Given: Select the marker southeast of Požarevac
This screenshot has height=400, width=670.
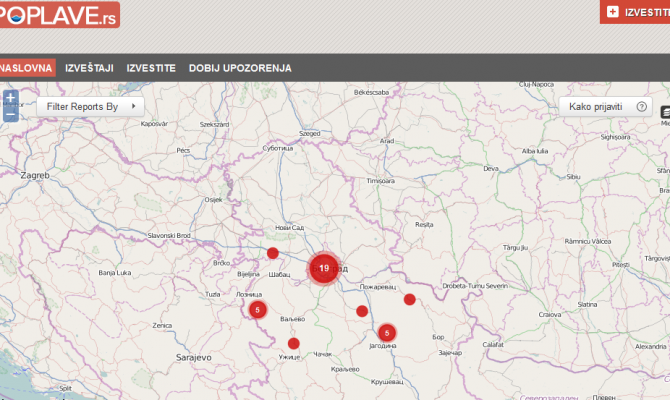Looking at the screenshot, I should click(x=409, y=299).
